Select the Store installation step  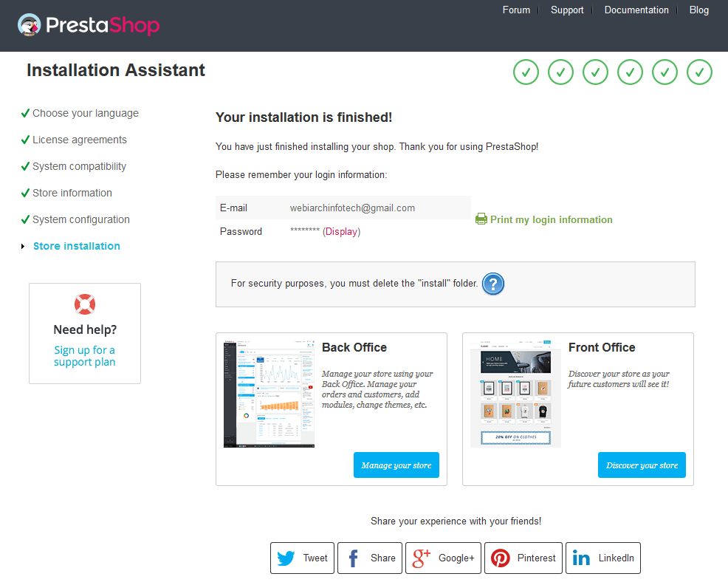77,246
